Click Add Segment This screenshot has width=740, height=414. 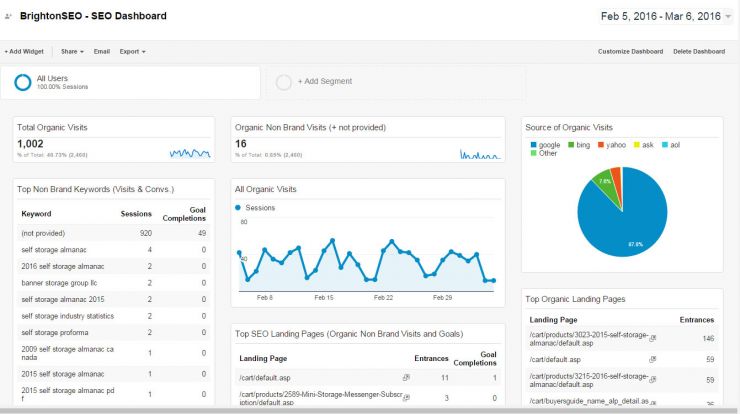[x=325, y=81]
